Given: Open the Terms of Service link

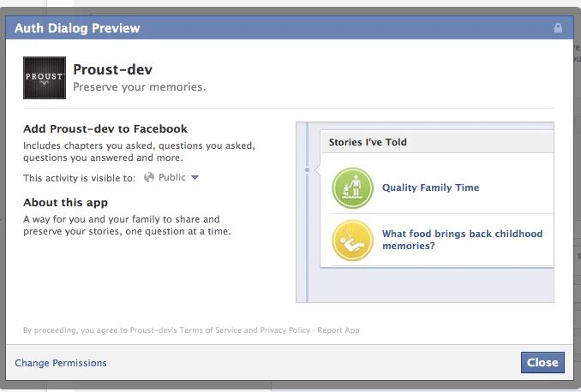Looking at the screenshot, I should coord(211,330).
